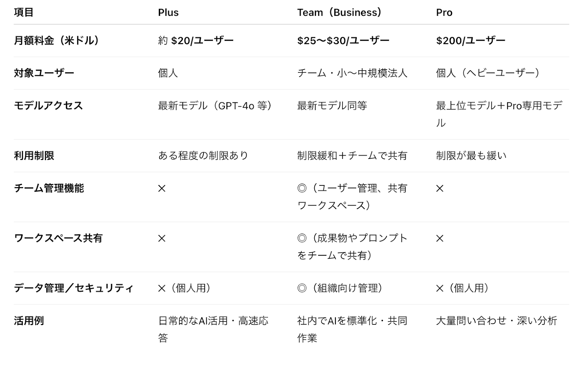Click the ◎ in the チーム管理機能 row
This screenshot has width=588, height=370.
302,188
